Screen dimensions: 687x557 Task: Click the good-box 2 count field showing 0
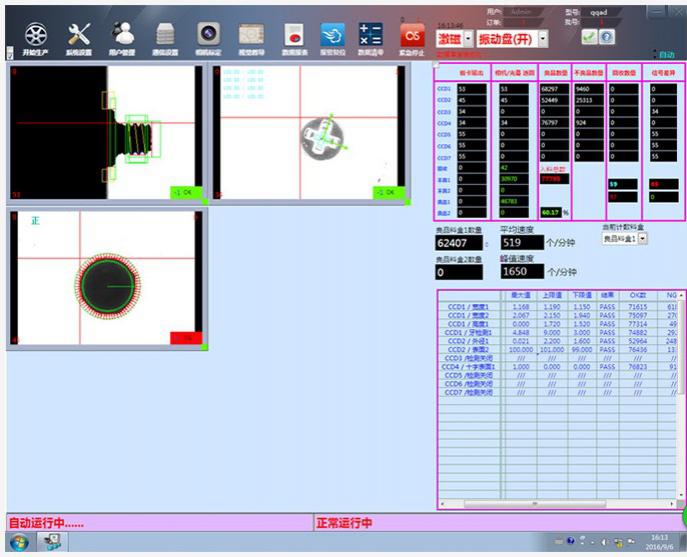point(459,272)
